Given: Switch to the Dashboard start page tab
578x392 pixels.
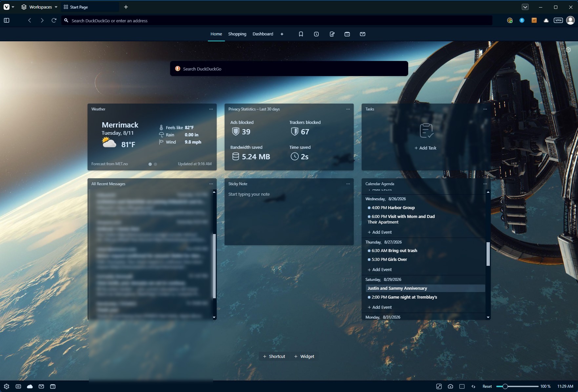Looking at the screenshot, I should (263, 34).
